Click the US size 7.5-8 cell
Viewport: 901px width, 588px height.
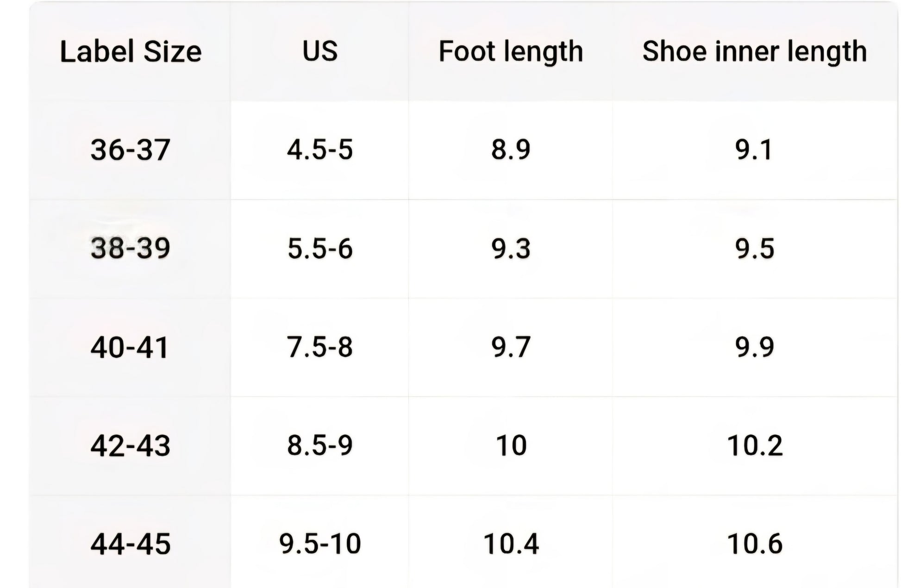(320, 347)
